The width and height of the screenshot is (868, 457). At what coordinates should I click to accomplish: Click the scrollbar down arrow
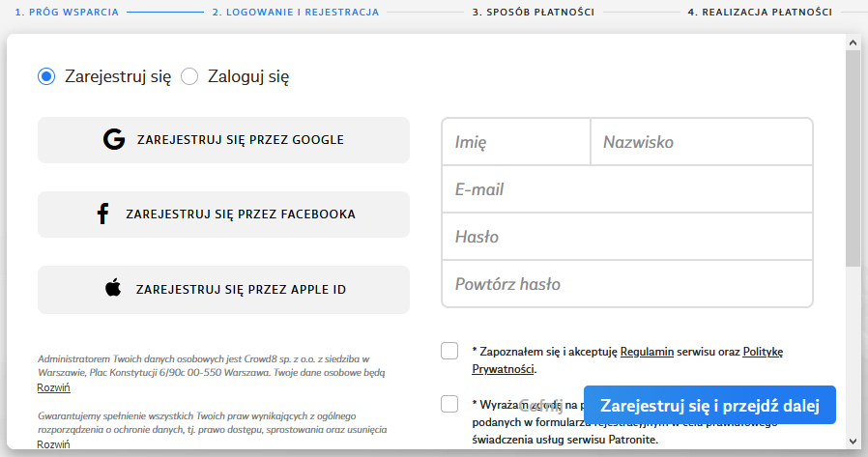[x=852, y=442]
